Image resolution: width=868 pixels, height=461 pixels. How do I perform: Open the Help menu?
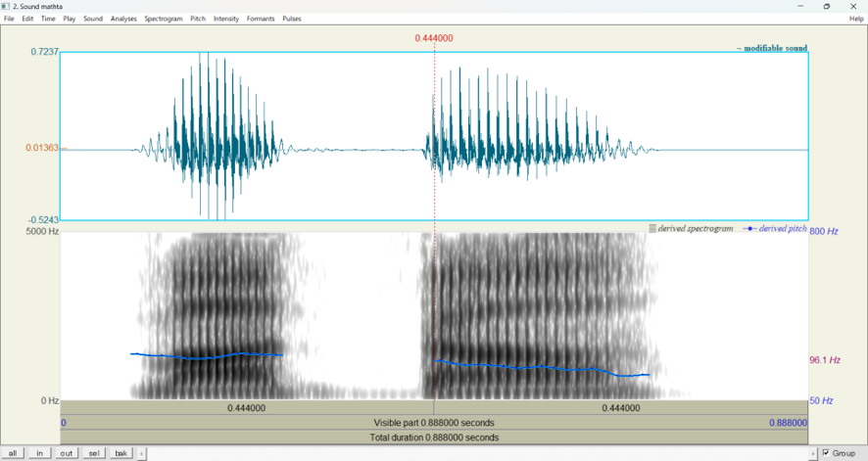pyautogui.click(x=856, y=19)
